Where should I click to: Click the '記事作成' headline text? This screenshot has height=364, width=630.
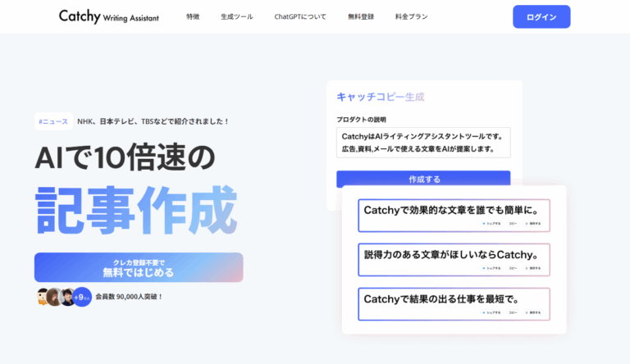(x=136, y=210)
